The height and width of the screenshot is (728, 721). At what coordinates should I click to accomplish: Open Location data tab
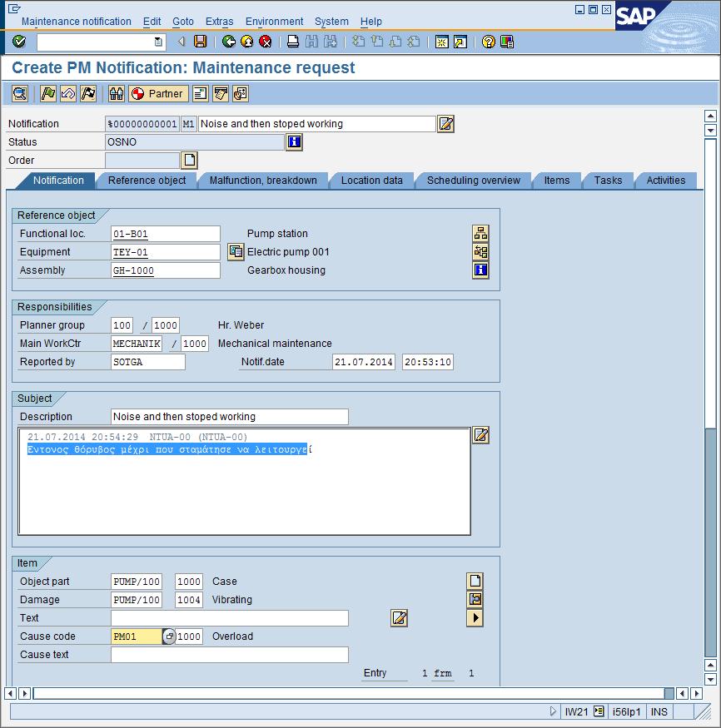click(x=371, y=181)
